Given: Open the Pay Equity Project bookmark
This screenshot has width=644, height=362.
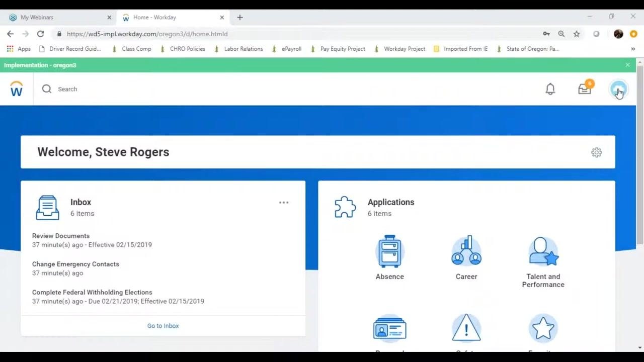Looking at the screenshot, I should pos(338,49).
